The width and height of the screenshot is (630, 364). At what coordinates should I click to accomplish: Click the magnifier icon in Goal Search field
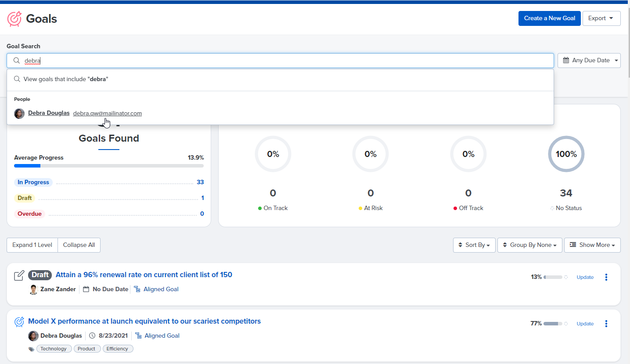click(x=17, y=61)
